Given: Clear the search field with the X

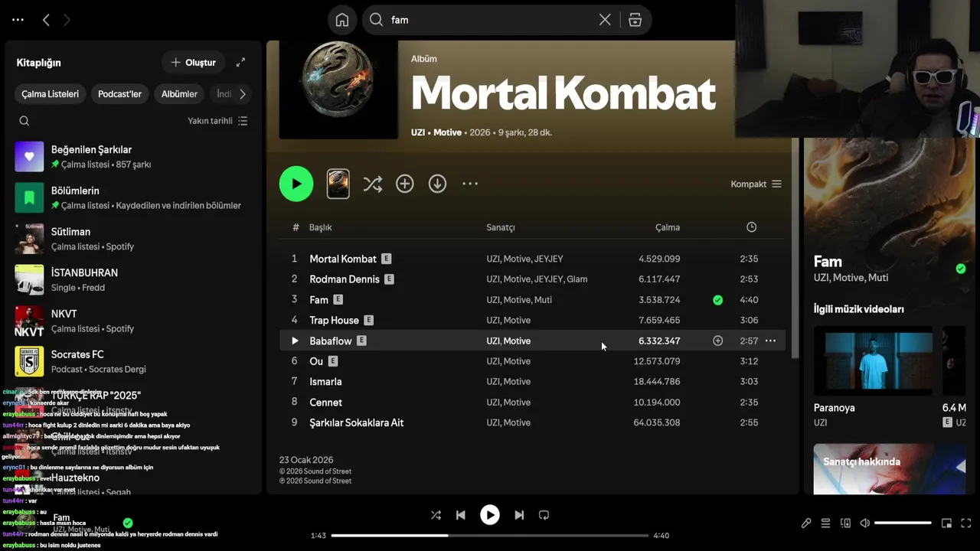Looking at the screenshot, I should (x=605, y=20).
